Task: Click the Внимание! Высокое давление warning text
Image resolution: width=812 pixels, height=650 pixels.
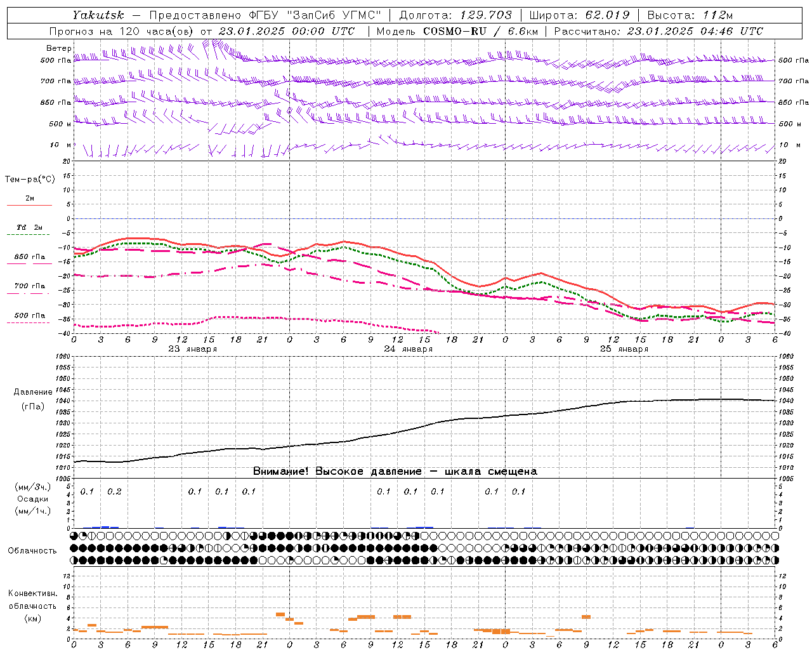Action: [x=395, y=471]
